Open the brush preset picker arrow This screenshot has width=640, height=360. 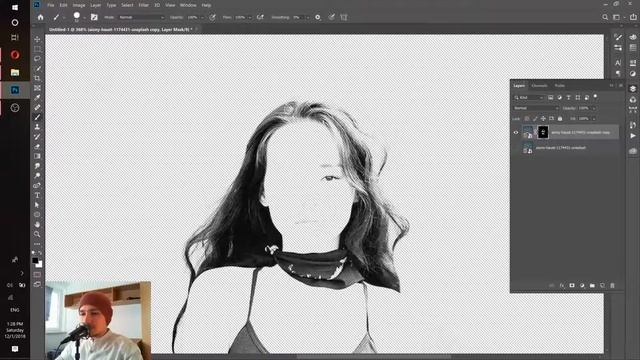[x=84, y=18]
